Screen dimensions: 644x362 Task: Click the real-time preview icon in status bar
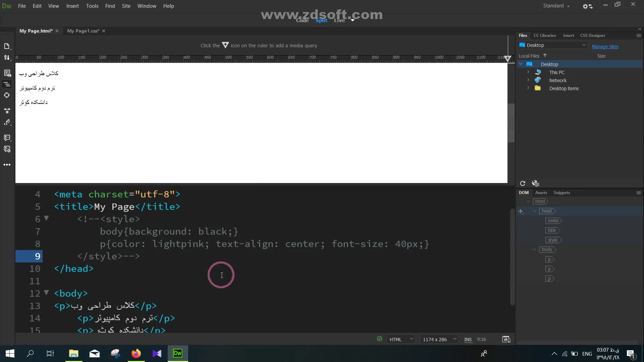click(506, 339)
